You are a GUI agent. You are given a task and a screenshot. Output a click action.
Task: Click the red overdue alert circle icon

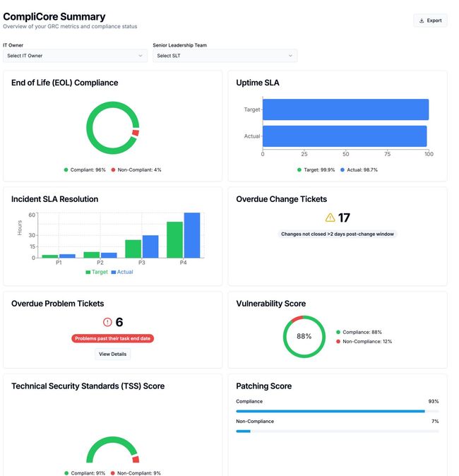point(107,322)
